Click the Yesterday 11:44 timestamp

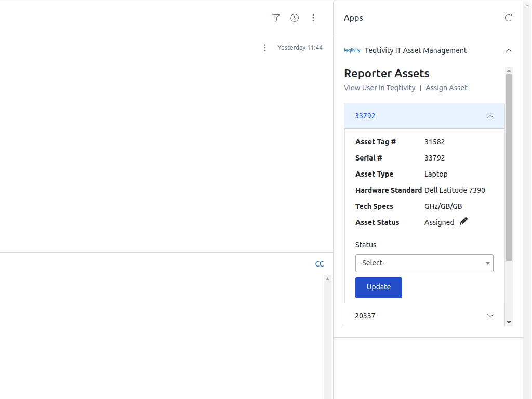(x=300, y=47)
